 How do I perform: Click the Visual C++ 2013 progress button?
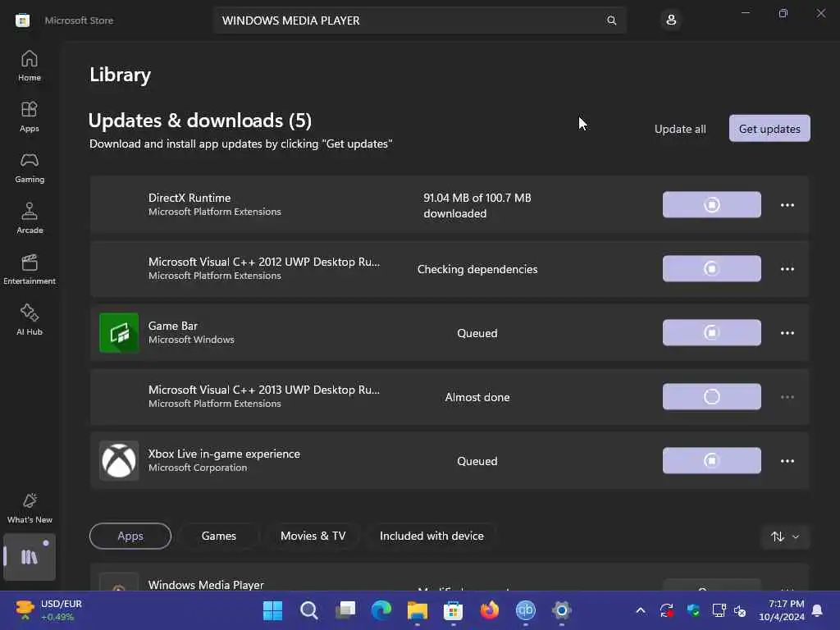point(711,396)
